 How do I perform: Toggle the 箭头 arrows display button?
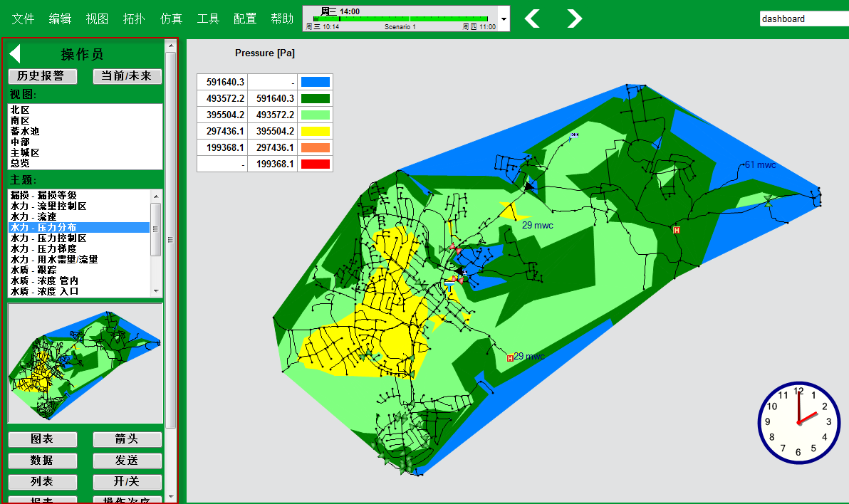(x=127, y=439)
